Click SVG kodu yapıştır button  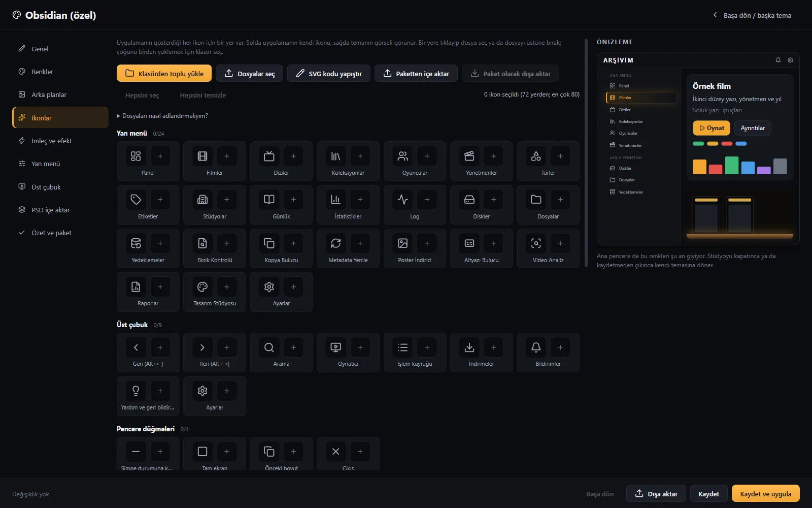(329, 73)
